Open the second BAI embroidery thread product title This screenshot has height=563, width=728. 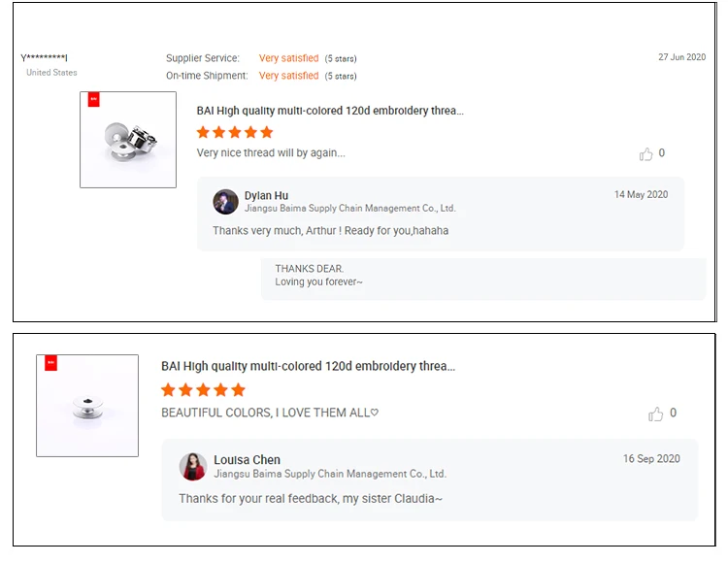308,366
